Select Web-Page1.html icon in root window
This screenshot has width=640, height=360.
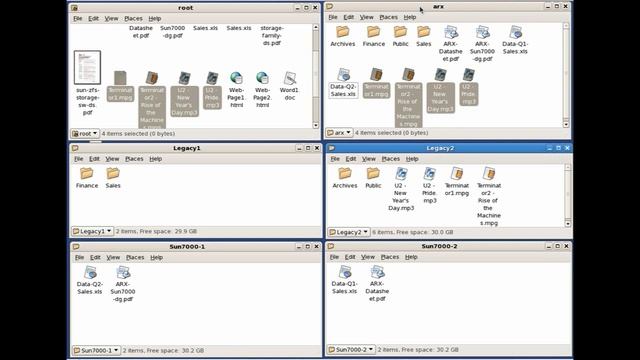236,78
